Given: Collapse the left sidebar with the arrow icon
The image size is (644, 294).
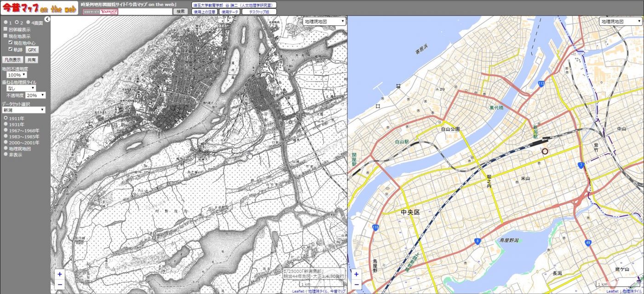Looking at the screenshot, I should pyautogui.click(x=47, y=19).
